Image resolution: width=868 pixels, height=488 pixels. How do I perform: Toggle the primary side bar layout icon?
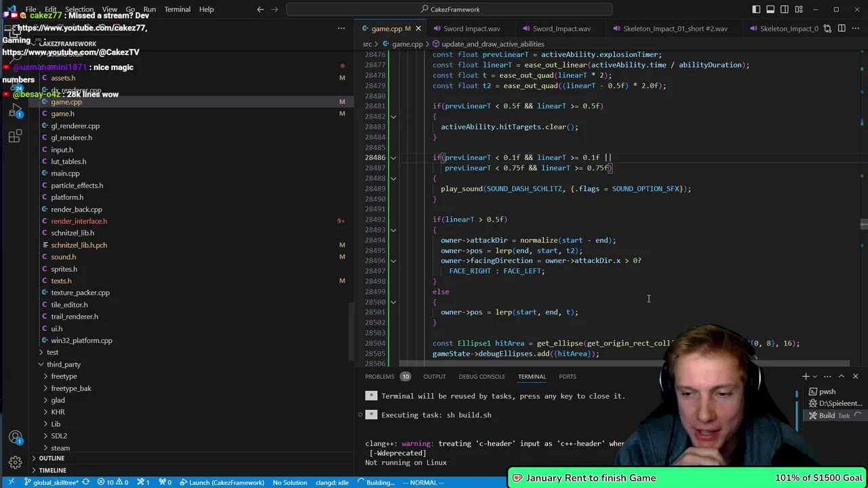(756, 9)
